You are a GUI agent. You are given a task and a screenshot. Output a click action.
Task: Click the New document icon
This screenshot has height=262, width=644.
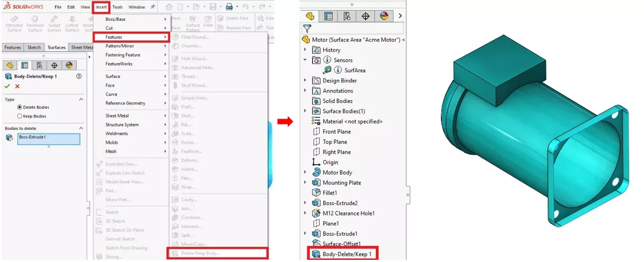180,7
